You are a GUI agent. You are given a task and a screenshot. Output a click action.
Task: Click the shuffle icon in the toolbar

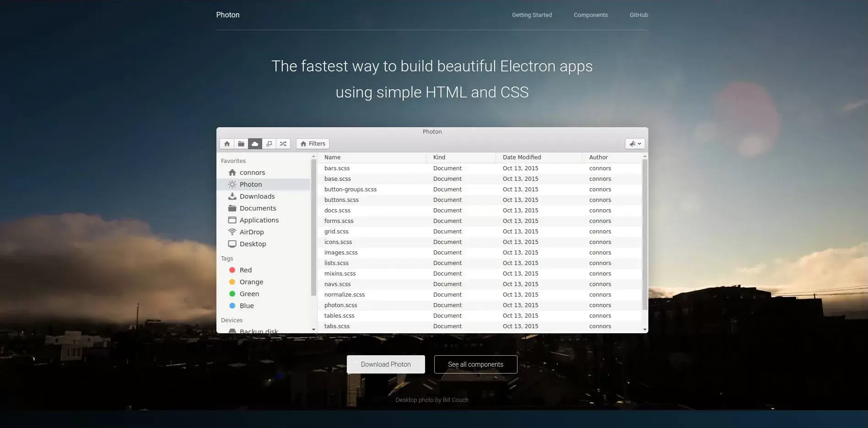tap(283, 144)
